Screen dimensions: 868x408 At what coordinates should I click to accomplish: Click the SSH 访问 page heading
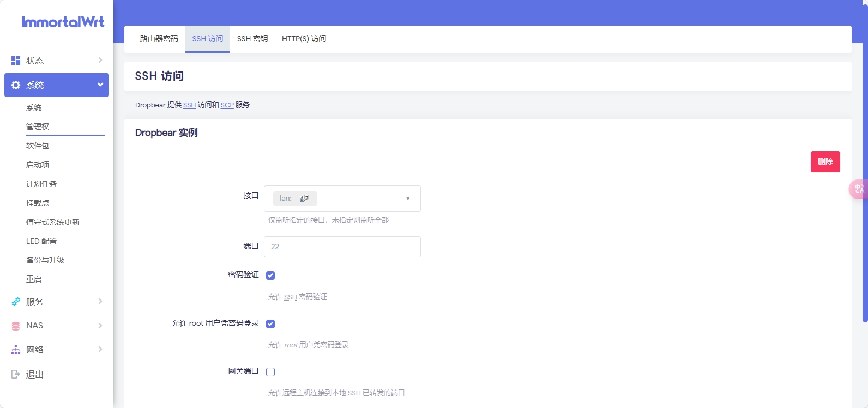(x=159, y=76)
